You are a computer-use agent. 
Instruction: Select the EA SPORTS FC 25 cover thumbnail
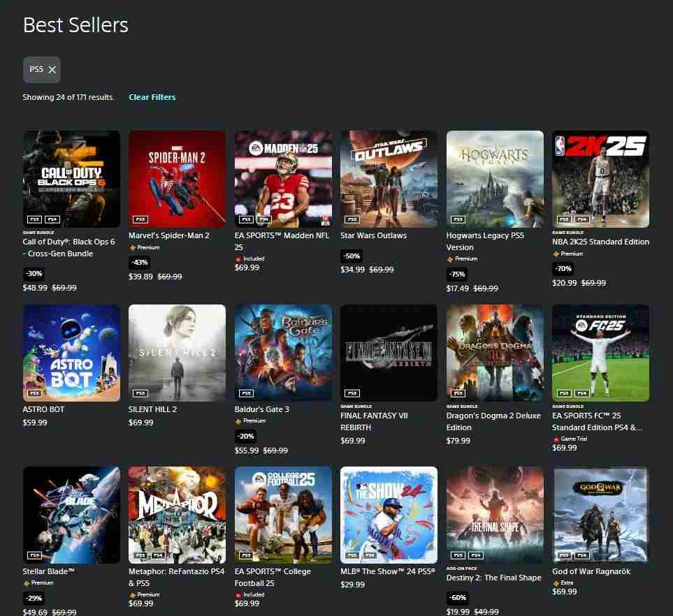coord(601,353)
